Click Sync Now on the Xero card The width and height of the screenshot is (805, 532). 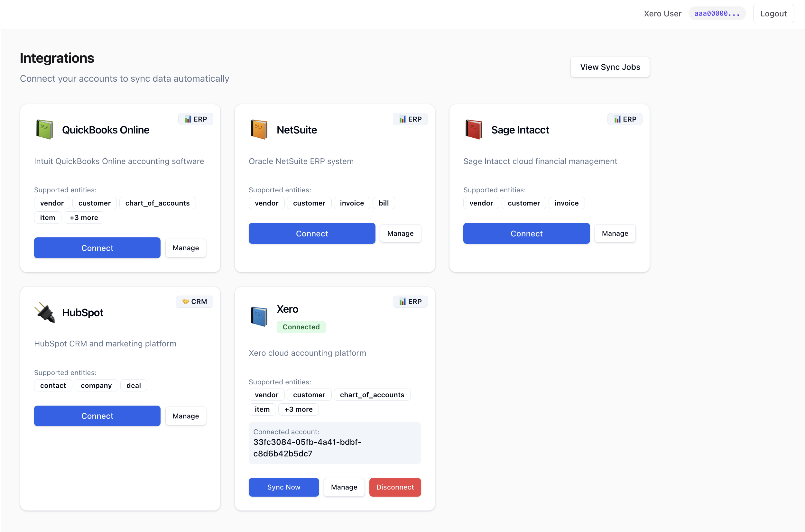(x=283, y=487)
